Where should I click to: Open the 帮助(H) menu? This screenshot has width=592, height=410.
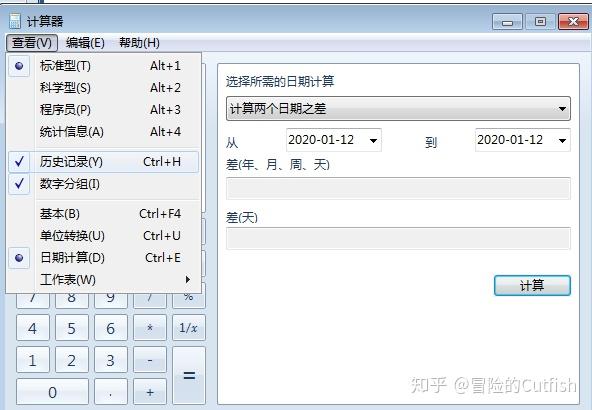tap(139, 43)
